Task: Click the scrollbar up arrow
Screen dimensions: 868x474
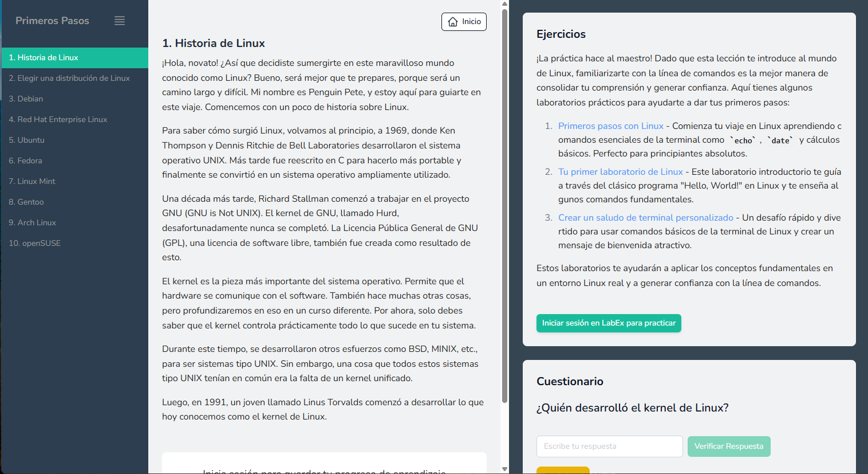Action: (x=504, y=4)
